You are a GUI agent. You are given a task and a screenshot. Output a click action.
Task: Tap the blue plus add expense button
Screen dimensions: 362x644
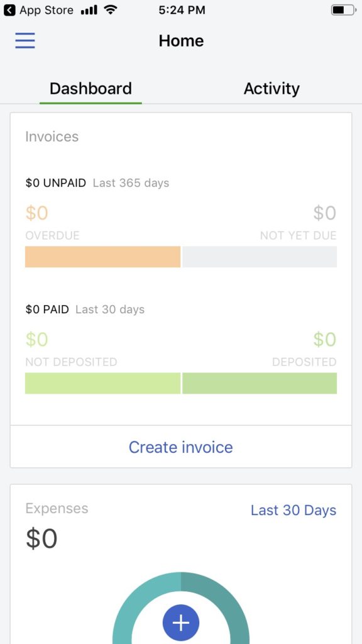[181, 623]
